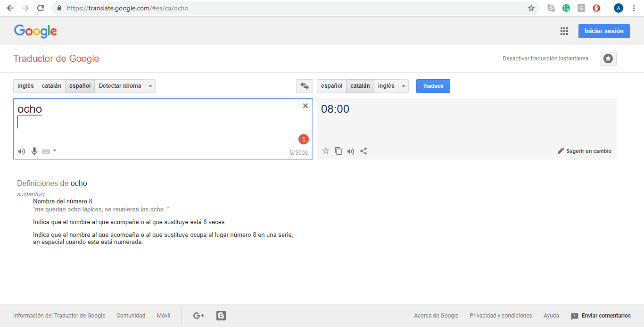Open the Móvil footer link
The width and height of the screenshot is (644, 327).
pos(164,316)
